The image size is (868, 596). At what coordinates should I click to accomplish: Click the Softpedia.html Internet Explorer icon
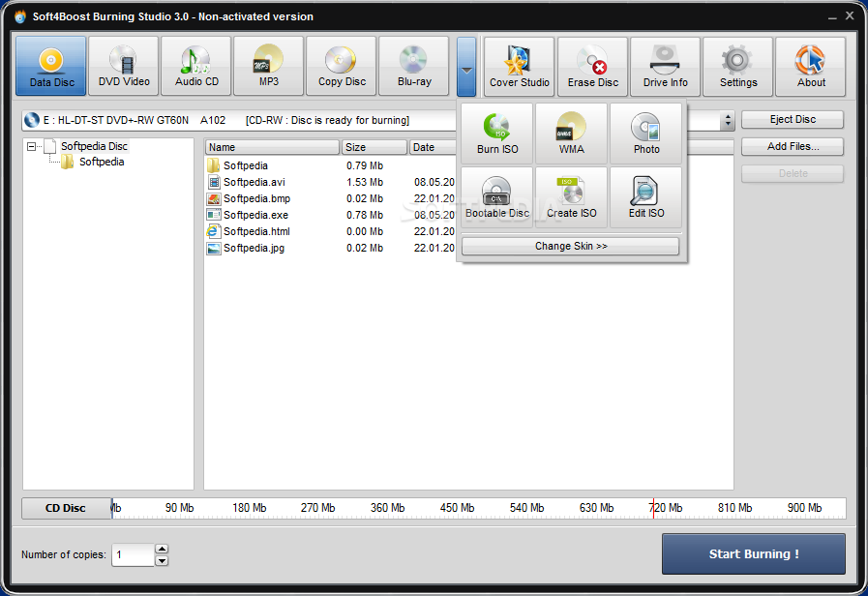coord(213,231)
